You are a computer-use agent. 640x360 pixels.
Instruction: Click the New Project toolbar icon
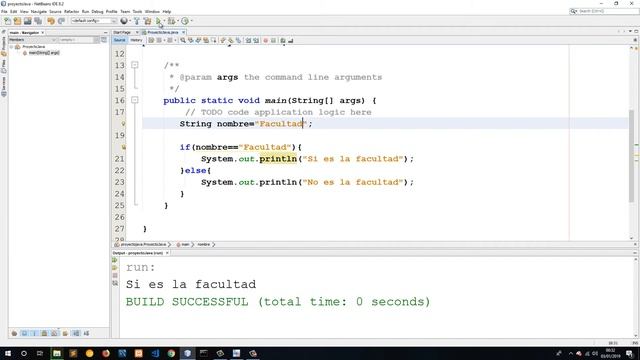tap(17, 21)
